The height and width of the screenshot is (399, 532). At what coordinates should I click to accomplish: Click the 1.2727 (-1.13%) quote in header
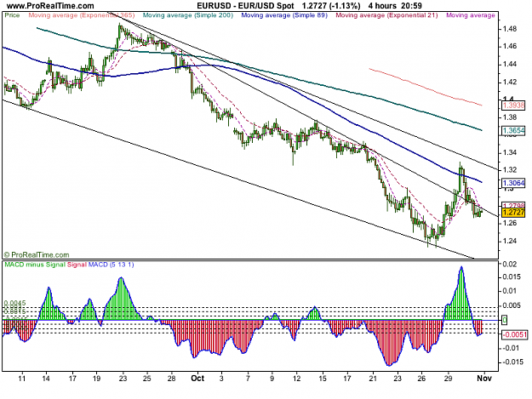(x=331, y=6)
